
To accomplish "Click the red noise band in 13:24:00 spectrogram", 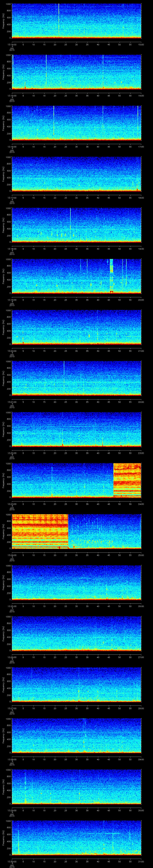I will click(40, 531).
